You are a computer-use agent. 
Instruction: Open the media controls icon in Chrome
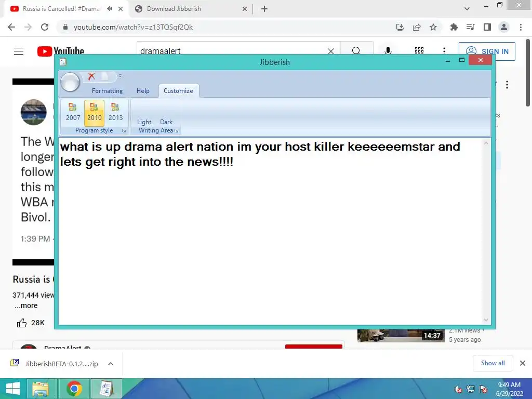click(x=470, y=27)
